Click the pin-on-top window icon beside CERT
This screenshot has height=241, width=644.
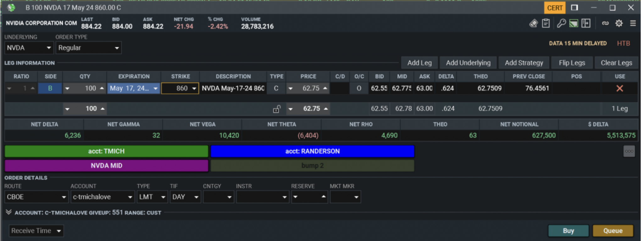click(x=575, y=8)
